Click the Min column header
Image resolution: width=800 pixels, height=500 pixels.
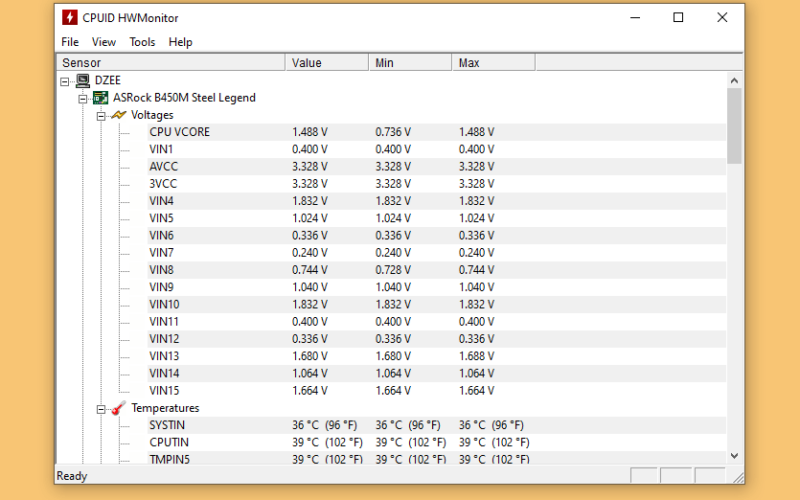tap(410, 63)
